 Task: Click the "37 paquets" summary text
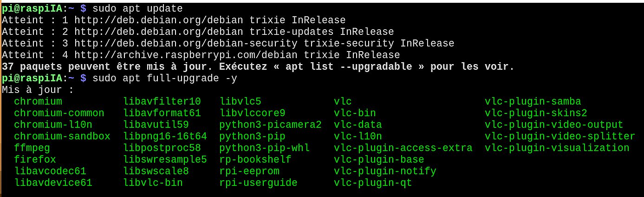pyautogui.click(x=32, y=66)
